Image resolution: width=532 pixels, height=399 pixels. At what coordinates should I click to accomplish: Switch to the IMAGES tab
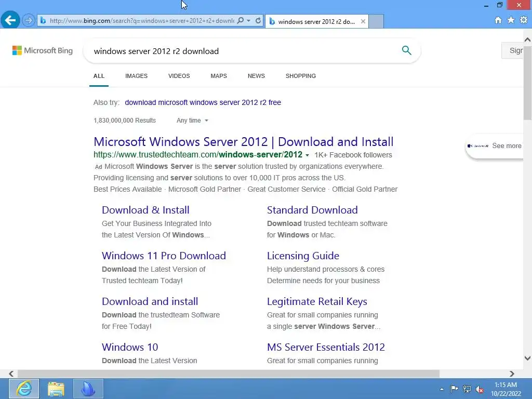(x=137, y=76)
